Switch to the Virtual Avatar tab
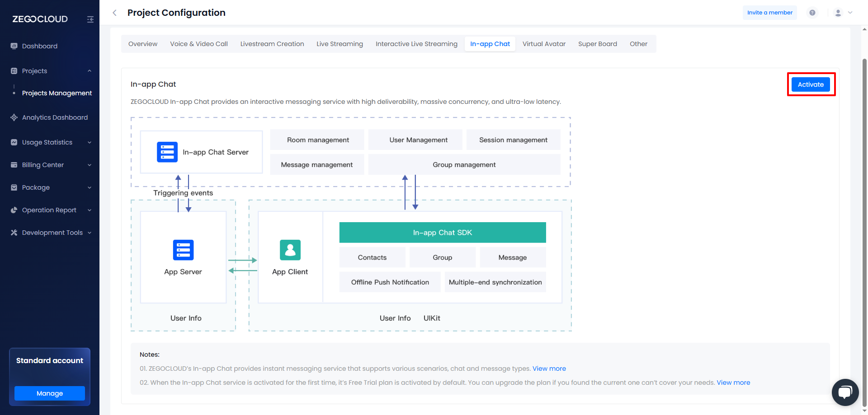This screenshot has width=868, height=415. point(544,44)
